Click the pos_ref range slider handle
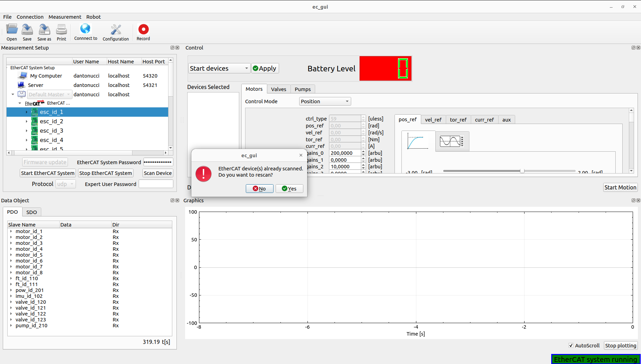This screenshot has width=641, height=364. 522,171
